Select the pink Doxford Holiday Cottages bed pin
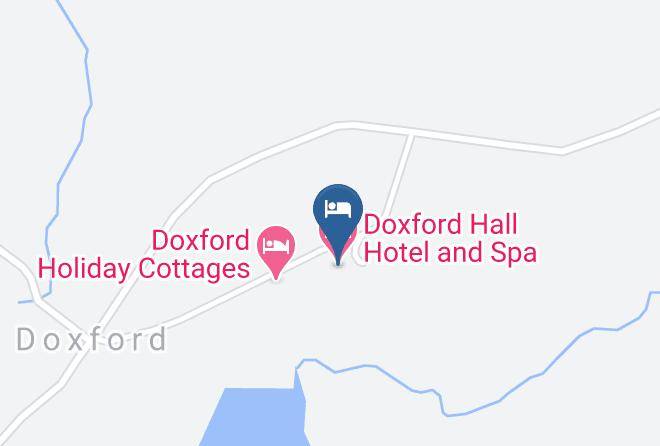The height and width of the screenshot is (446, 660). (276, 248)
